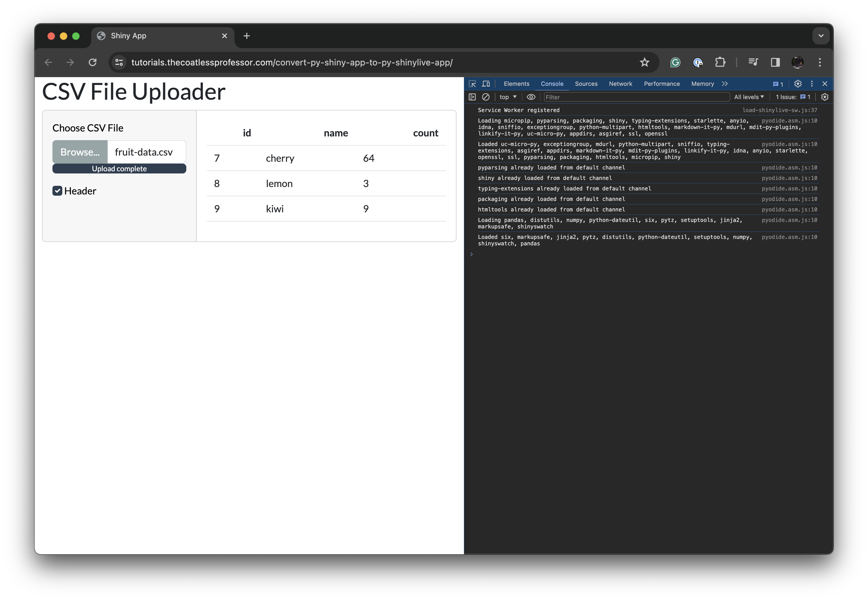Open the tab search dropdown arrow
This screenshot has width=868, height=600.
821,36
